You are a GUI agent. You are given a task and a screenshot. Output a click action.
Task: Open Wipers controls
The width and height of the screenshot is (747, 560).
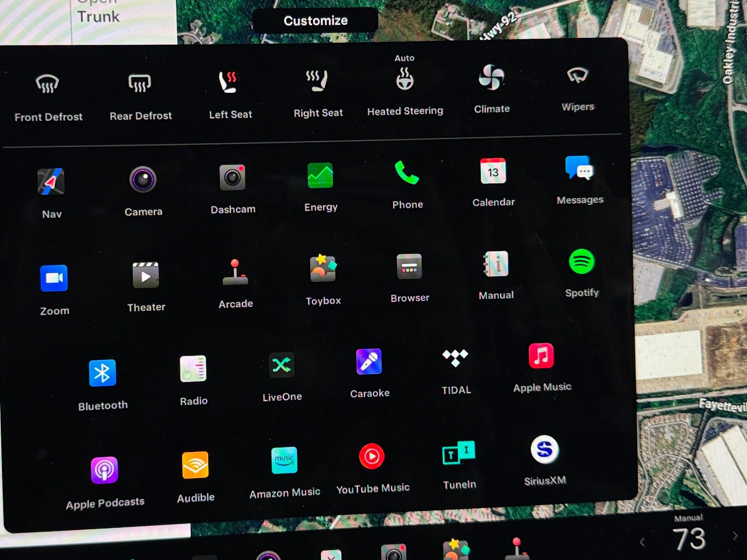(x=577, y=75)
